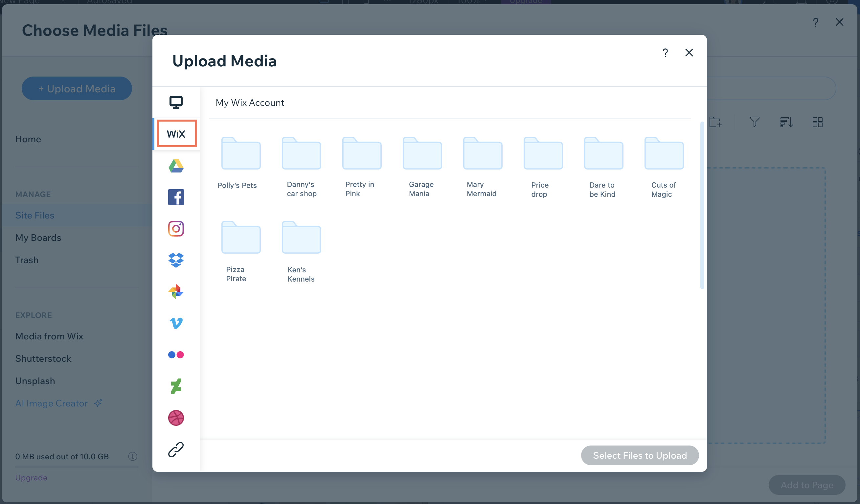Open Facebook media source icon
The height and width of the screenshot is (504, 860).
176,197
